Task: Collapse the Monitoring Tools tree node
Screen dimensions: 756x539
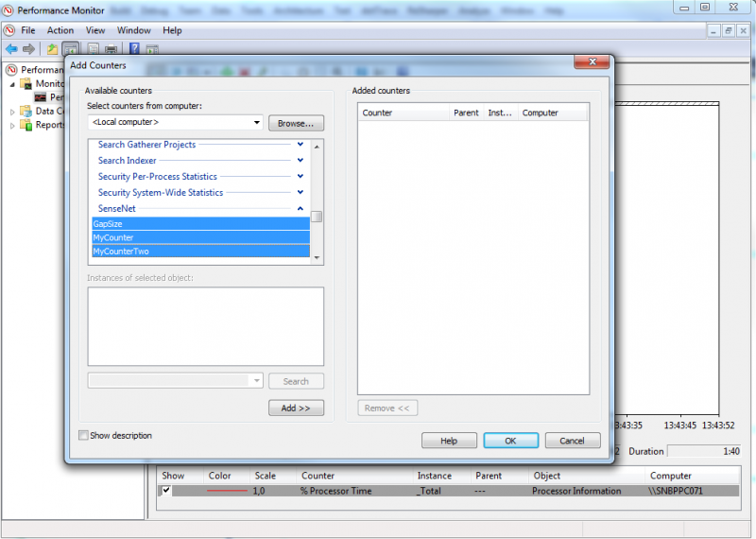Action: click(x=12, y=84)
